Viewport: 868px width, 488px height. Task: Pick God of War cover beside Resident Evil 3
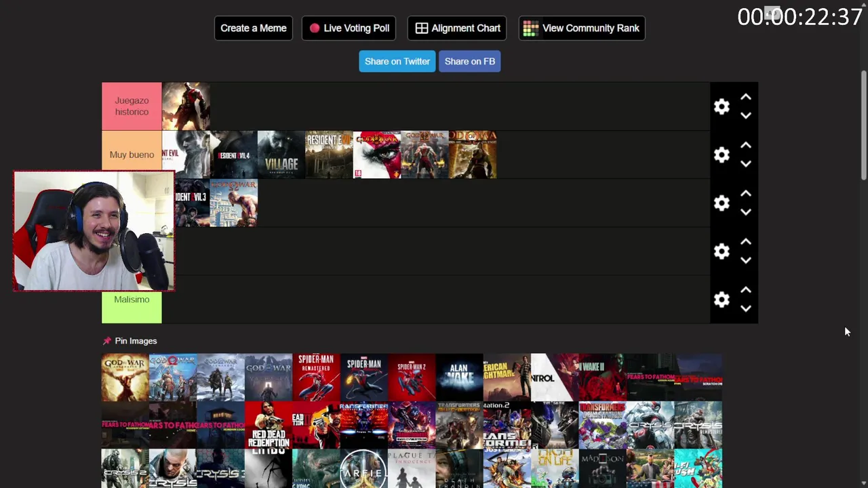pyautogui.click(x=233, y=203)
